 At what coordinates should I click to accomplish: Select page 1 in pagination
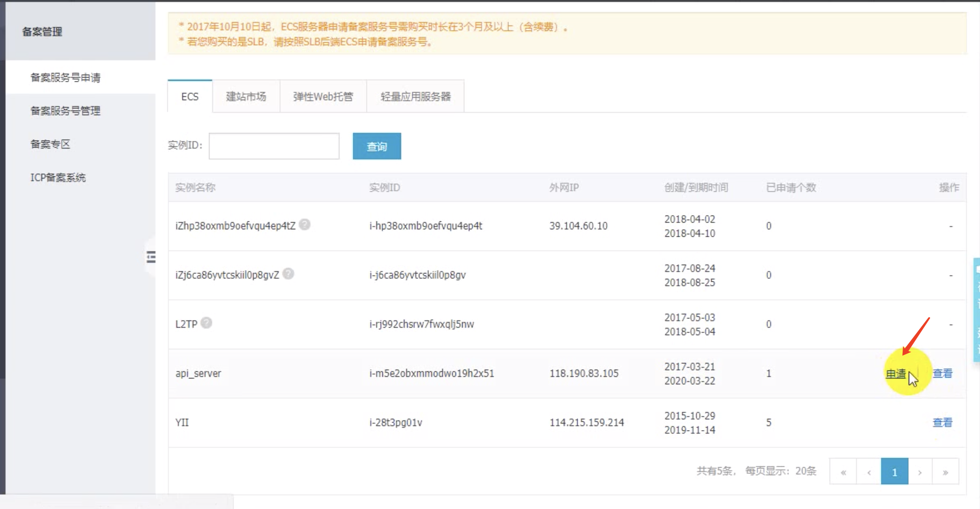click(x=894, y=472)
